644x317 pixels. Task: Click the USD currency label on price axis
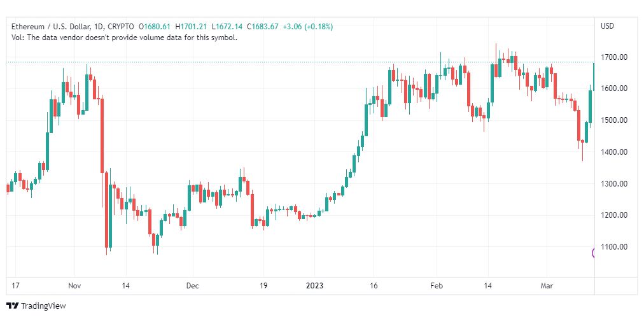pyautogui.click(x=607, y=26)
